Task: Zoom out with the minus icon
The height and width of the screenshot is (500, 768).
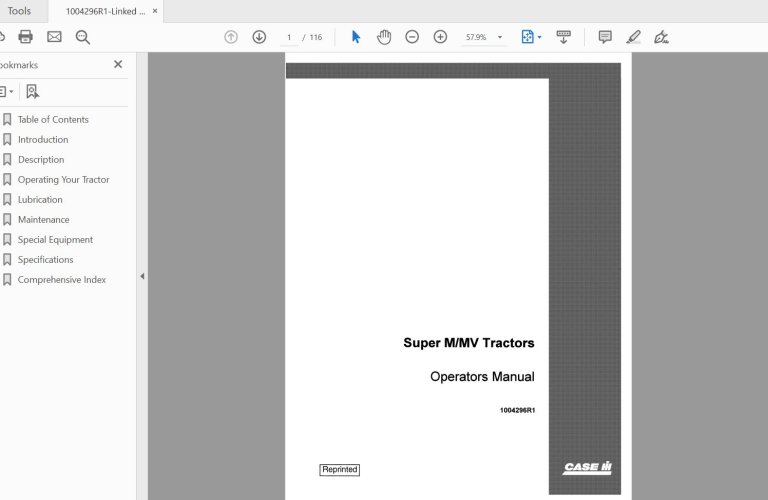Action: 412,37
